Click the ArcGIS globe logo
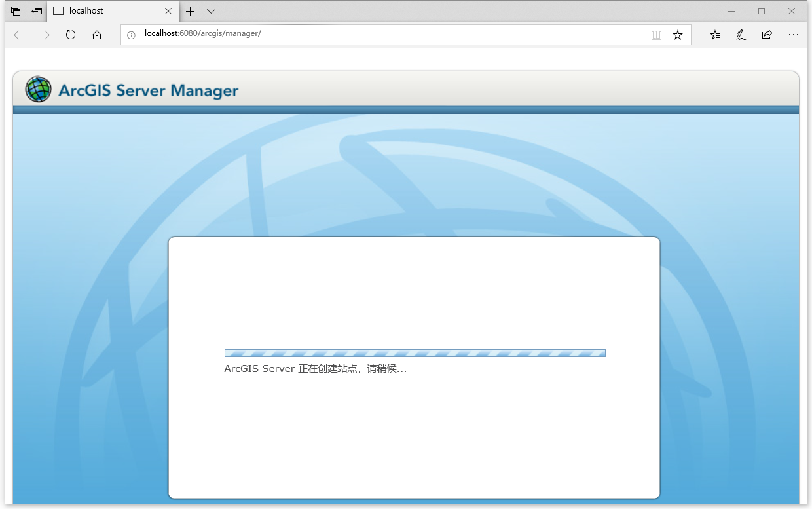 tap(38, 89)
